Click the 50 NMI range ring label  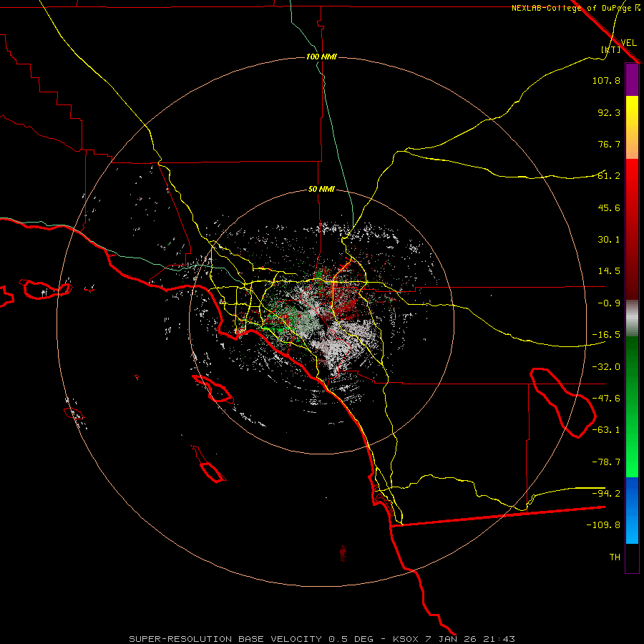321,190
